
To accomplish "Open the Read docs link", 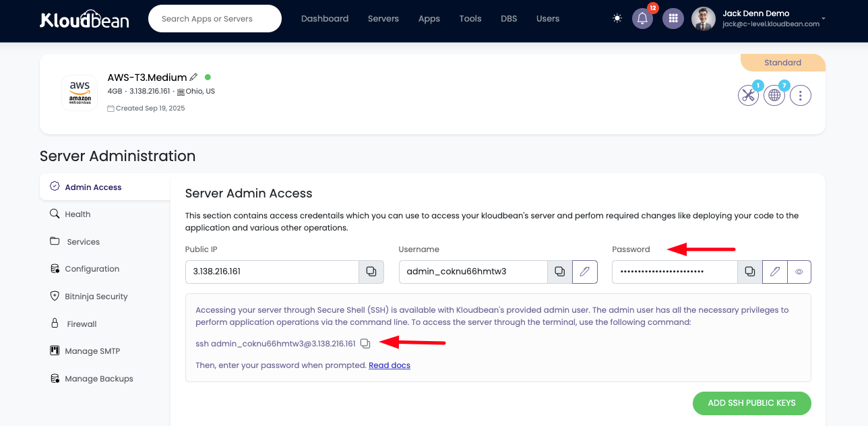I will point(390,365).
